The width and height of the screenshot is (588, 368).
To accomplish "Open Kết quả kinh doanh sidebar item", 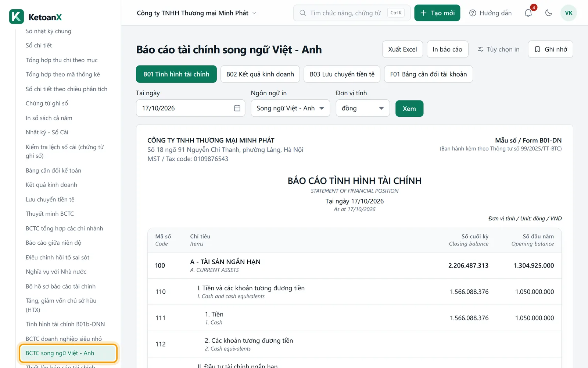I will coord(51,185).
